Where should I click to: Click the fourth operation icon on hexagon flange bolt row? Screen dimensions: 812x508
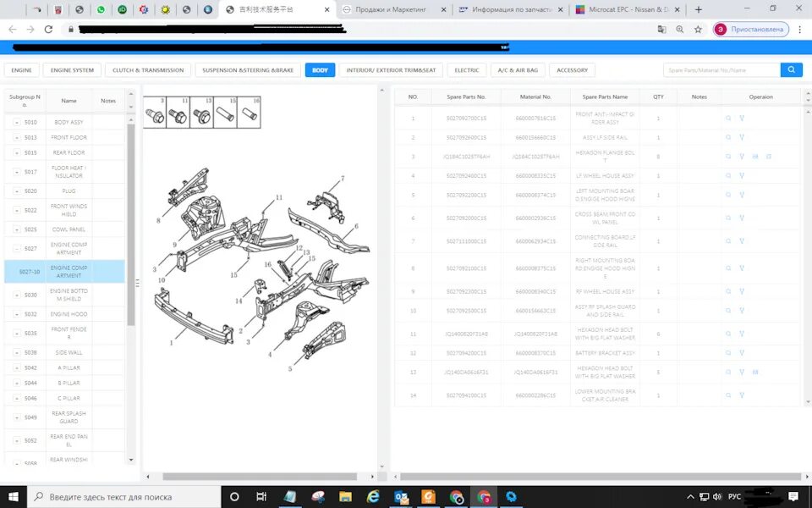tap(769, 157)
